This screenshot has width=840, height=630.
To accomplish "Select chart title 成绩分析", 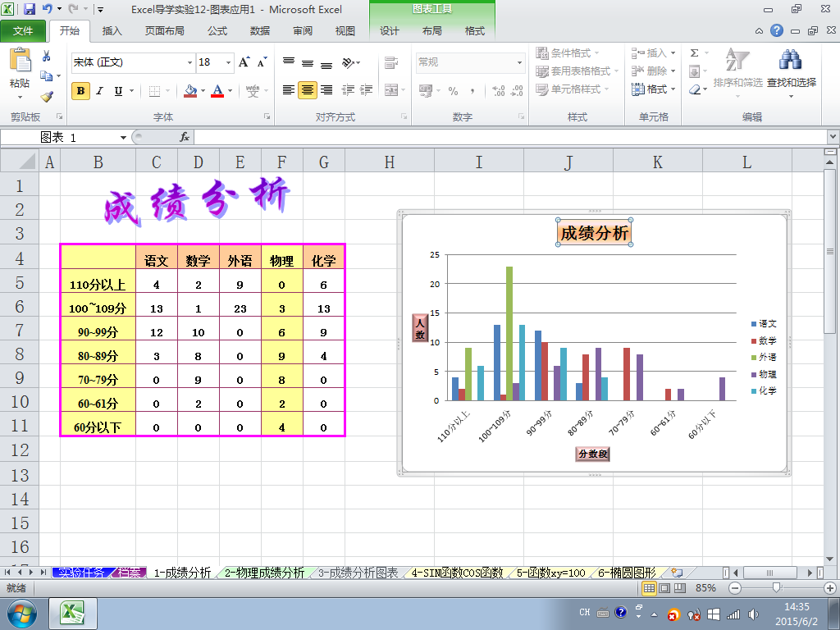I will point(594,233).
